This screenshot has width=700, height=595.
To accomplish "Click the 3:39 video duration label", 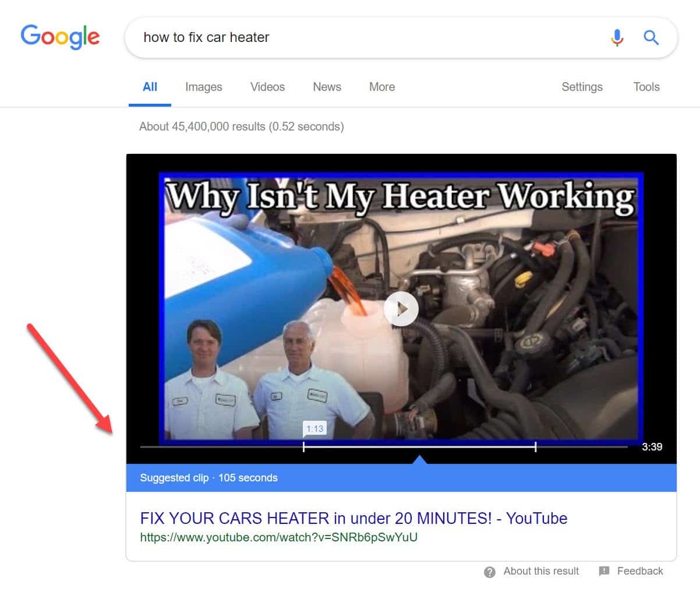I will [652, 447].
